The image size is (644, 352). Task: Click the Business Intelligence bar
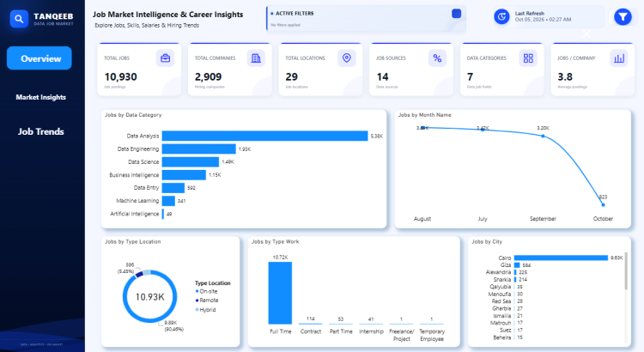[184, 175]
